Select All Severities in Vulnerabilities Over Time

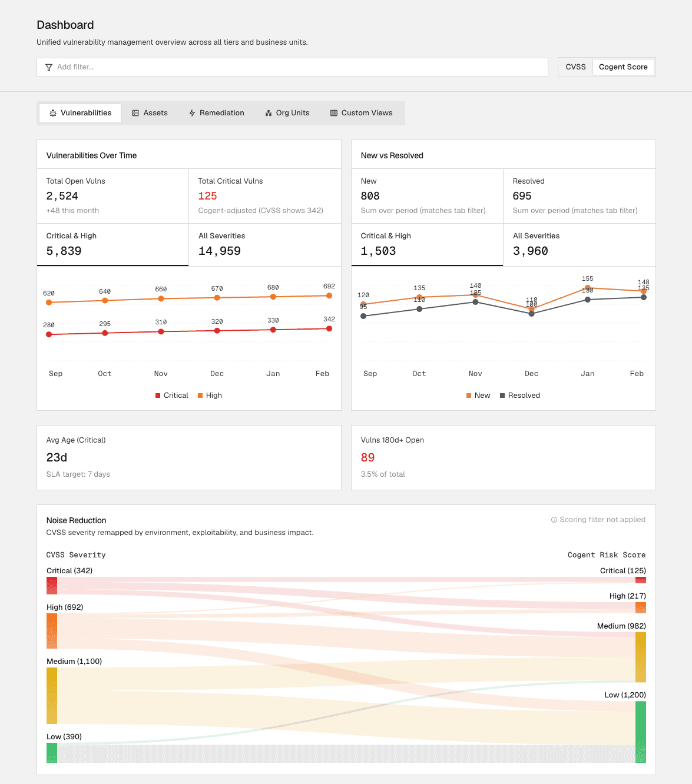pyautogui.click(x=265, y=245)
